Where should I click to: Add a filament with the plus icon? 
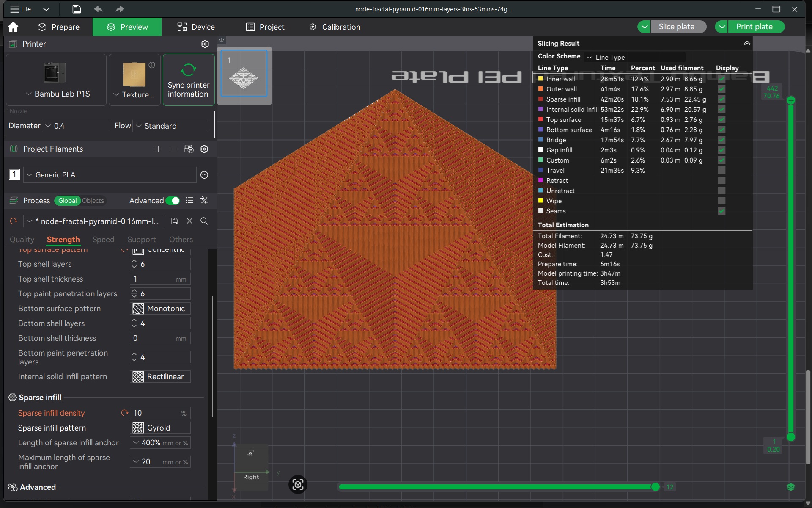coord(158,149)
